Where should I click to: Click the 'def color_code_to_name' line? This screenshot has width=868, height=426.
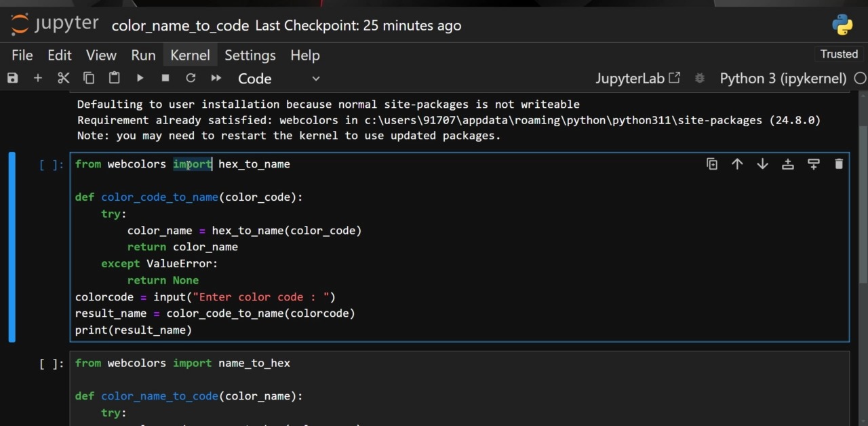[x=189, y=197]
